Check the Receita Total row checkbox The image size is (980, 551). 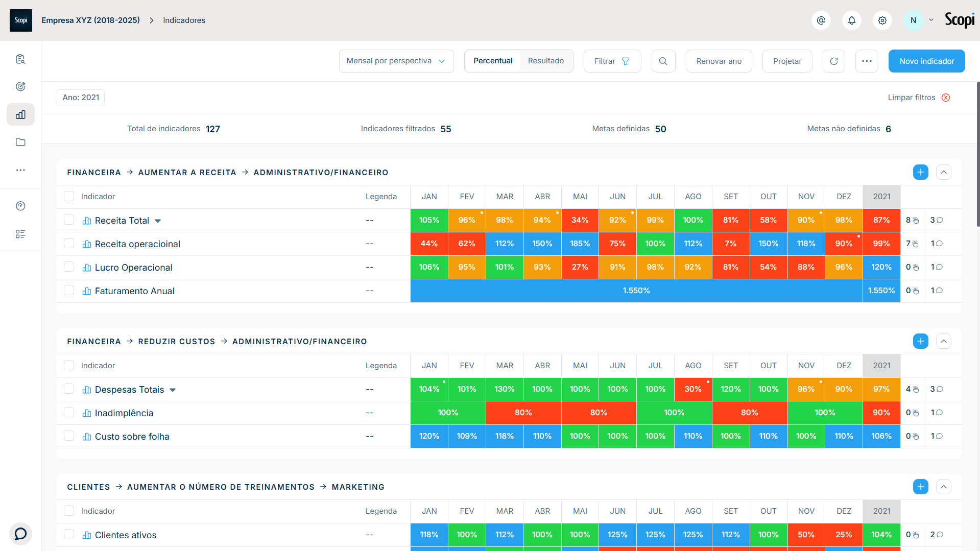69,220
